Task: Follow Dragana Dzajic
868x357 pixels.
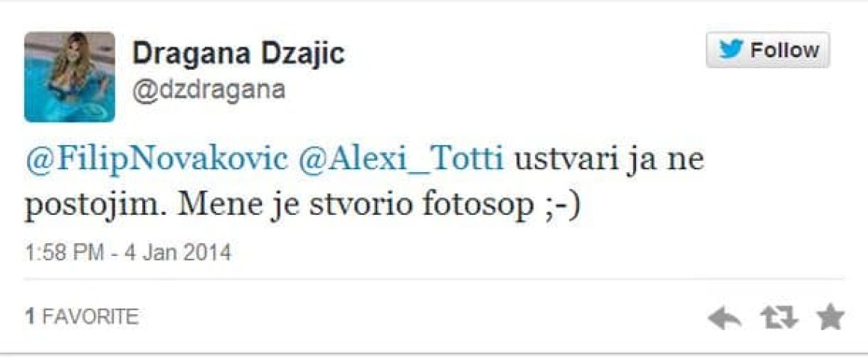Action: click(768, 50)
